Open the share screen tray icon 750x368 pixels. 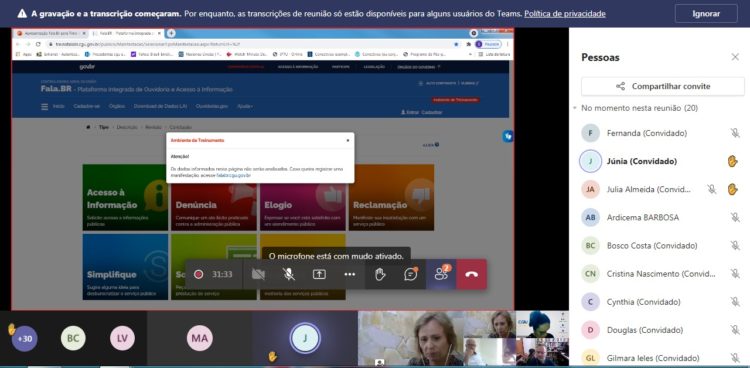pos(319,274)
